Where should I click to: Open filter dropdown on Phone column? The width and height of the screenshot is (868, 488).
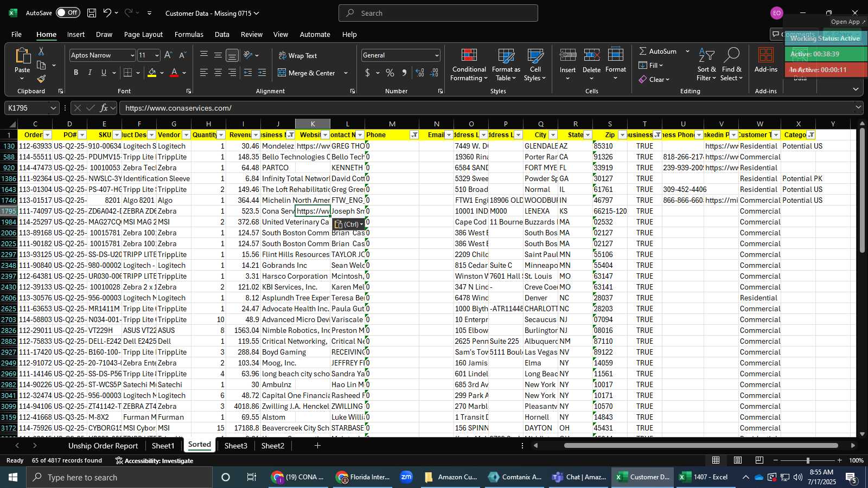[414, 135]
